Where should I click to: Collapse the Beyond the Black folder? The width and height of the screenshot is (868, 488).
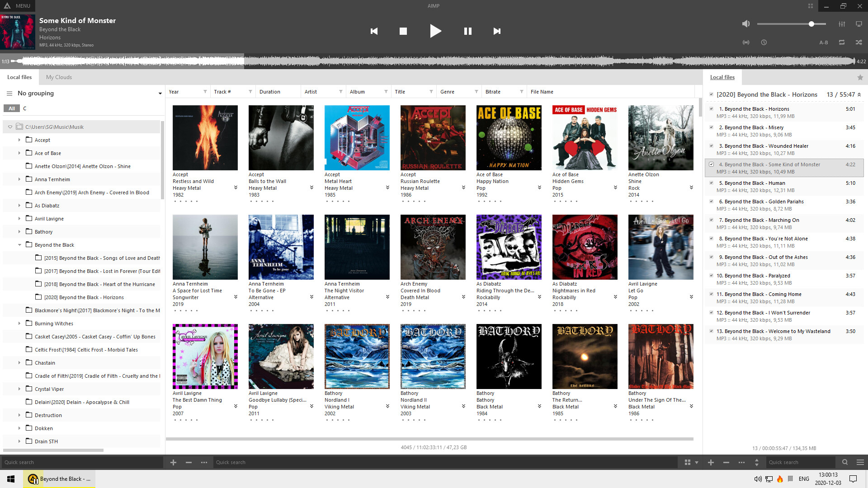click(x=19, y=245)
